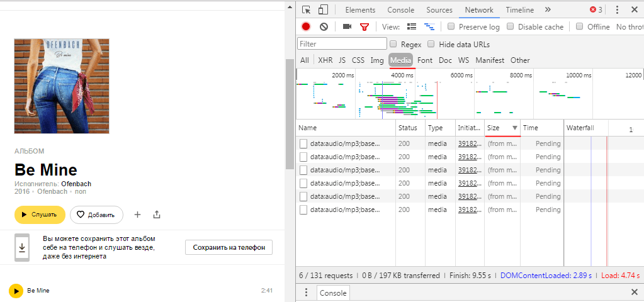Open the поп genre link
This screenshot has width=644, height=302.
(81, 192)
